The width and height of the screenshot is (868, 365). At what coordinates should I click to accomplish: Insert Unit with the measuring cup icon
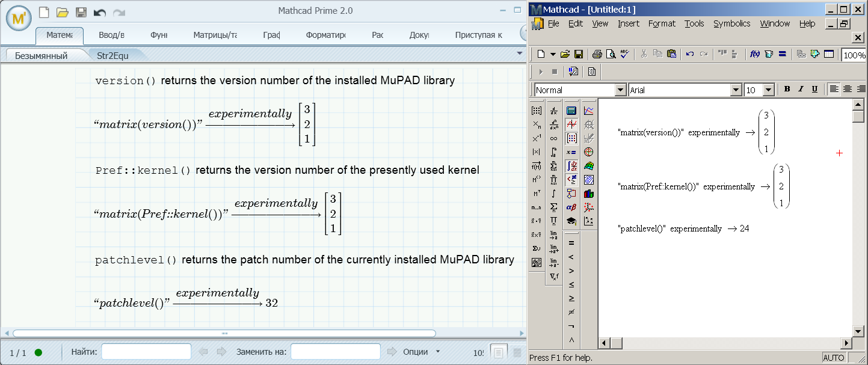point(769,54)
